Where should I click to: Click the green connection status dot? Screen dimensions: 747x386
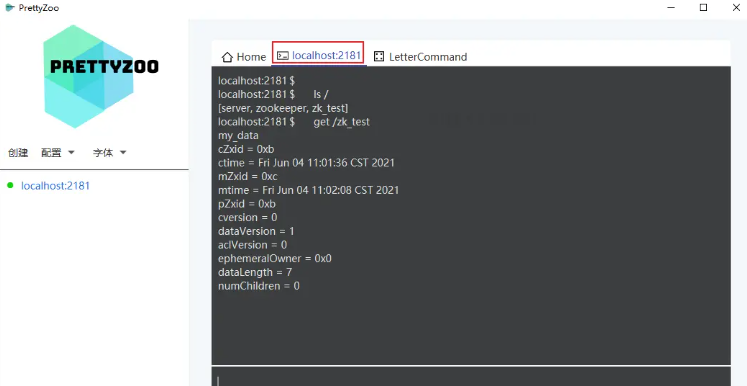coord(10,185)
